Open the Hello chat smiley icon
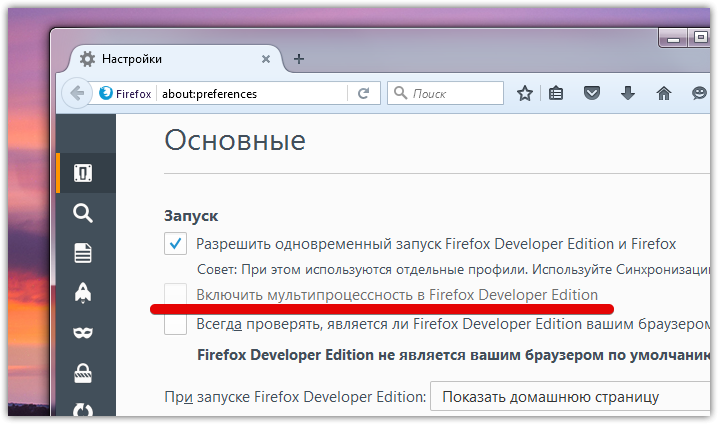Screen dimensions: 718x424 tap(699, 93)
